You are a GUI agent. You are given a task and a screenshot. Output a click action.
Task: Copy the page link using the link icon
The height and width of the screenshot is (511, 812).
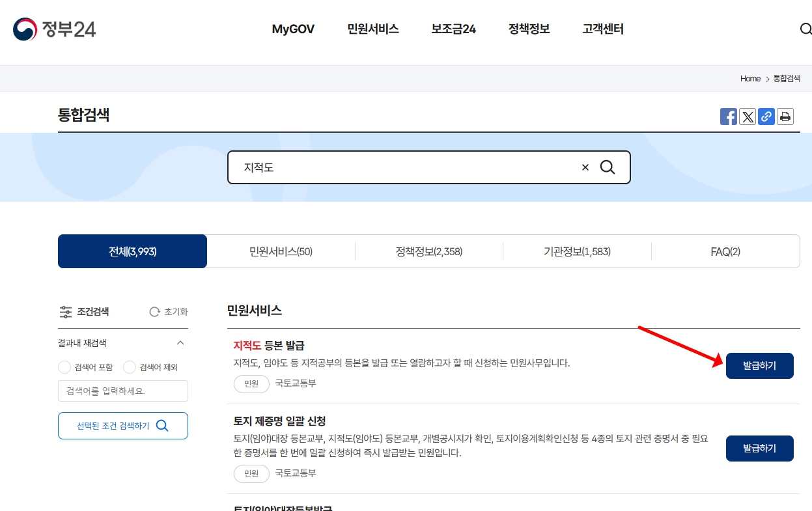click(x=766, y=117)
